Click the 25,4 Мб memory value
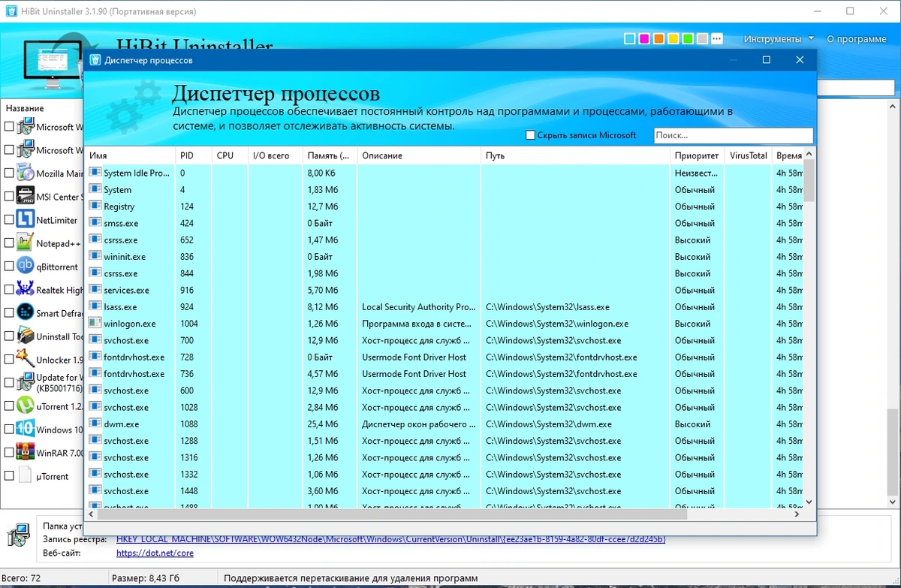This screenshot has height=588, width=901. coord(323,424)
